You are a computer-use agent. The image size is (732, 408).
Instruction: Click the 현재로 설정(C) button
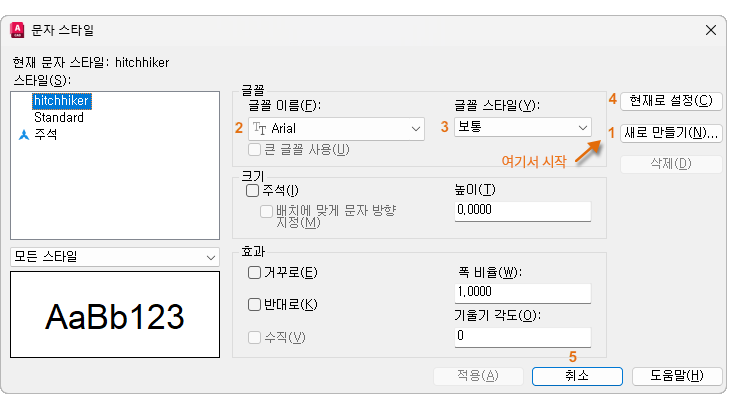click(671, 100)
